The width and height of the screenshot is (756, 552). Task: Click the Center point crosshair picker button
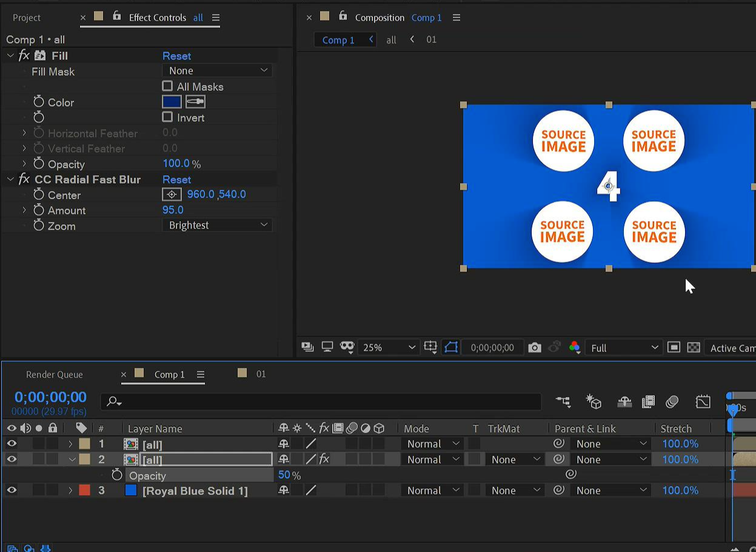(172, 195)
